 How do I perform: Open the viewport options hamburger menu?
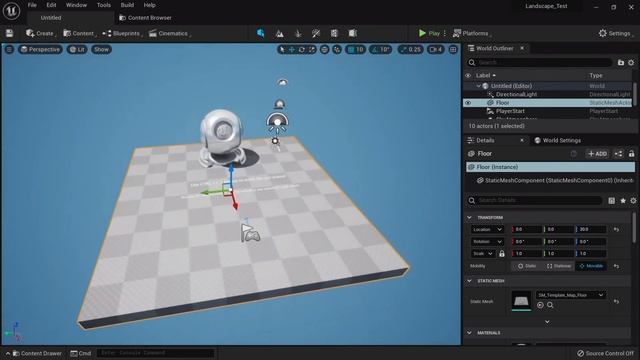coord(9,49)
